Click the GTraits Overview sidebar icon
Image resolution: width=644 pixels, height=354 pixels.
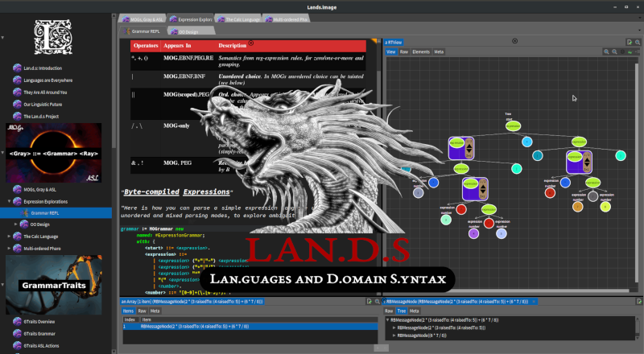(17, 322)
